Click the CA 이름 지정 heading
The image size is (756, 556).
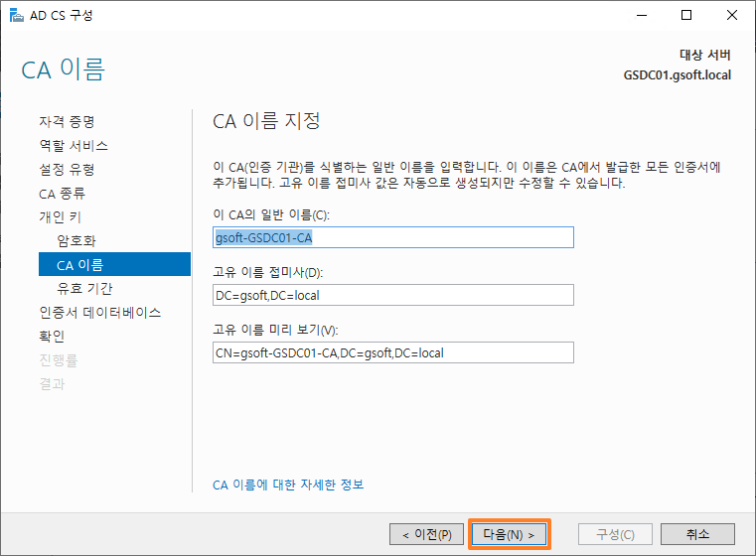pos(266,121)
